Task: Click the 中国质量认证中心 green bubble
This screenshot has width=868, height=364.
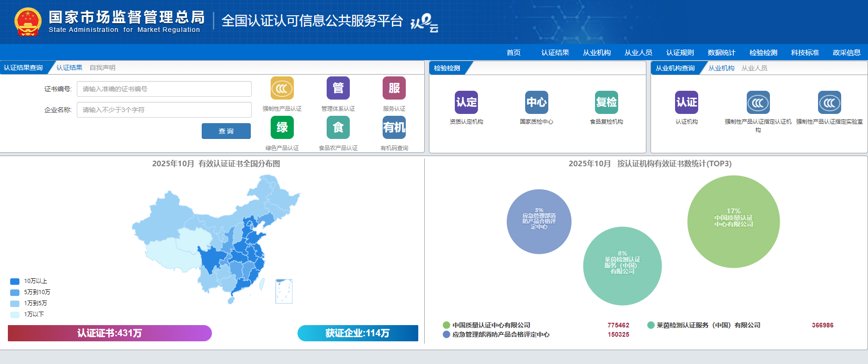Action: click(733, 221)
